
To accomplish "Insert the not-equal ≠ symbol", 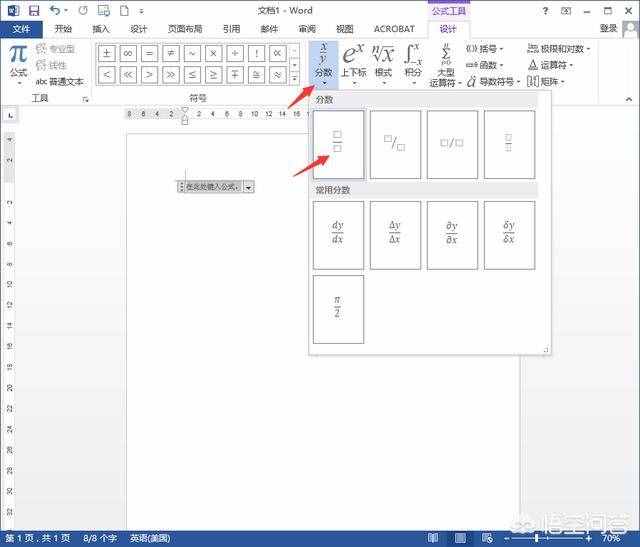I will click(171, 53).
